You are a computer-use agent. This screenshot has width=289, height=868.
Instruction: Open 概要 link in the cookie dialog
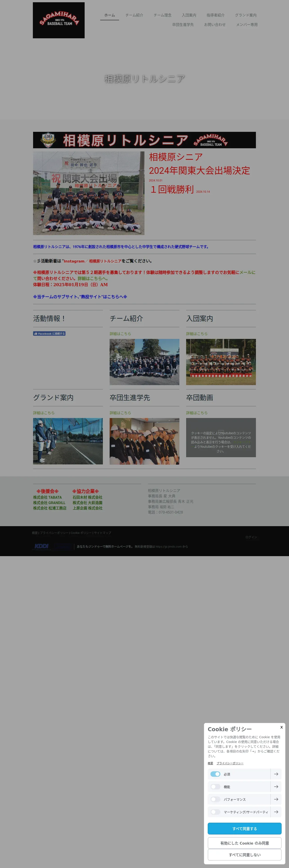click(210, 763)
